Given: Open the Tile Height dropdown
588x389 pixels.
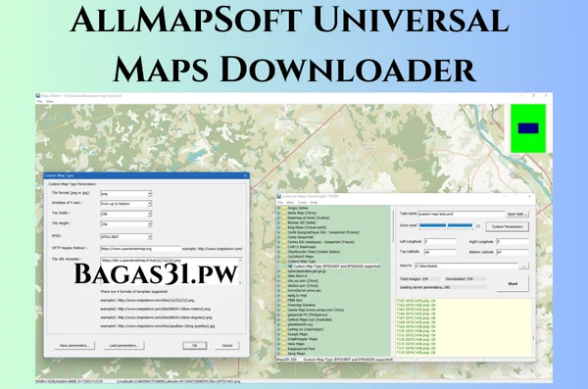Looking at the screenshot, I should (x=149, y=224).
